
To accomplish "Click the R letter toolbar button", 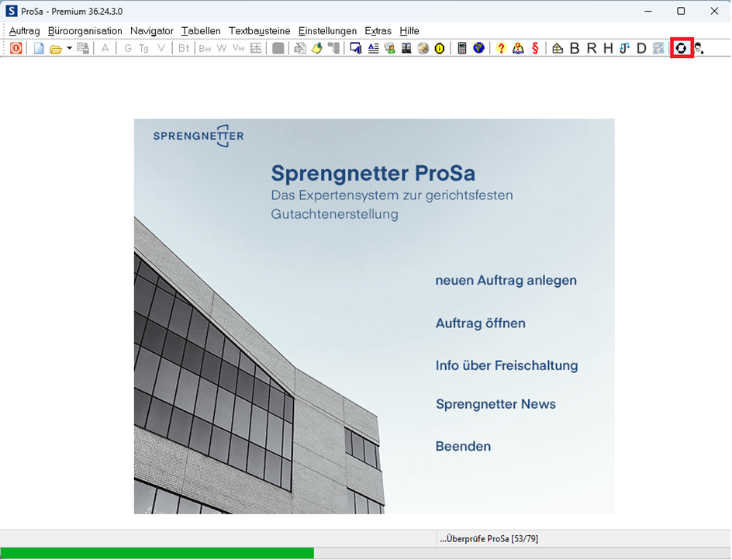I will pyautogui.click(x=592, y=48).
